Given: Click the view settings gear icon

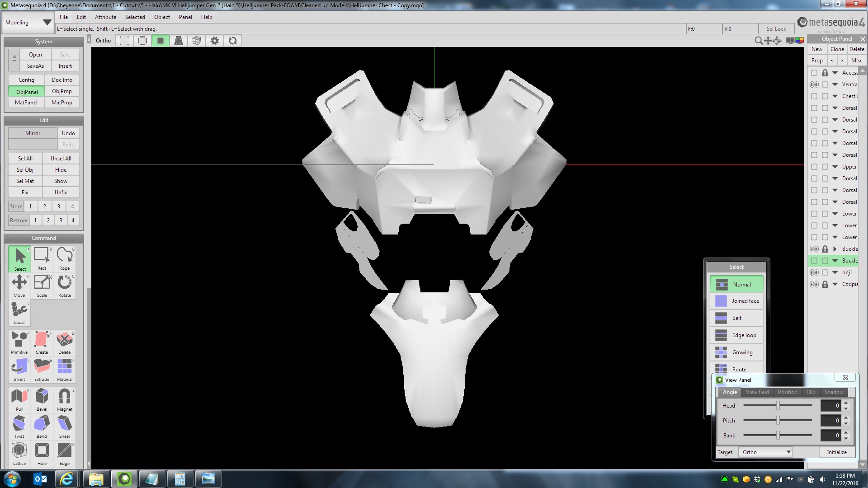Looking at the screenshot, I should pos(215,41).
